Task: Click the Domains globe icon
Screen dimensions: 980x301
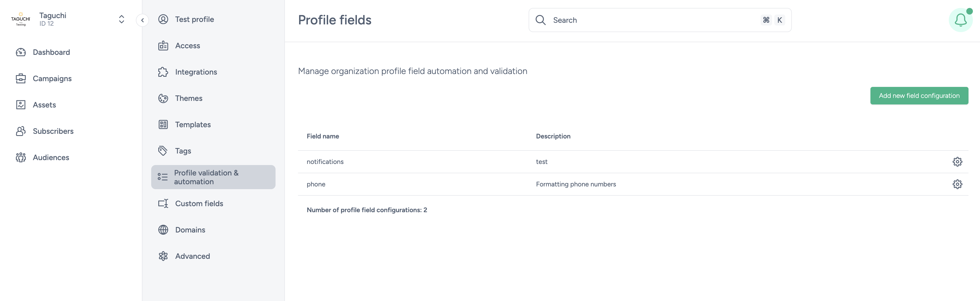Action: (163, 230)
